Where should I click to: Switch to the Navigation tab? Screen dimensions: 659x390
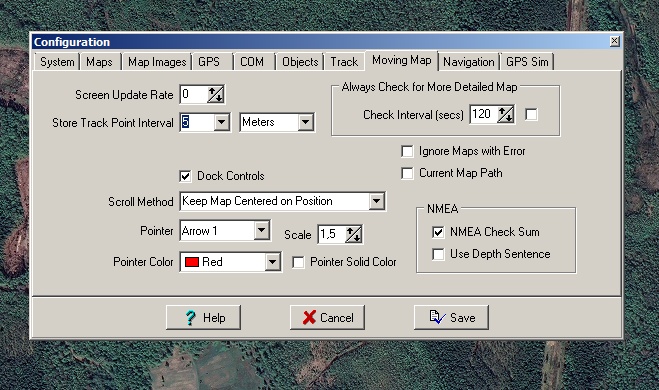pos(469,62)
